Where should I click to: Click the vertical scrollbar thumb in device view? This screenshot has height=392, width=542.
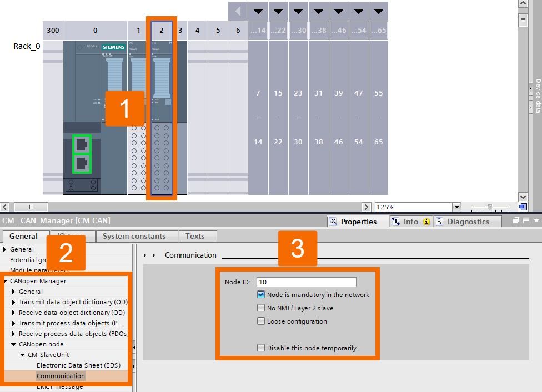point(523,21)
